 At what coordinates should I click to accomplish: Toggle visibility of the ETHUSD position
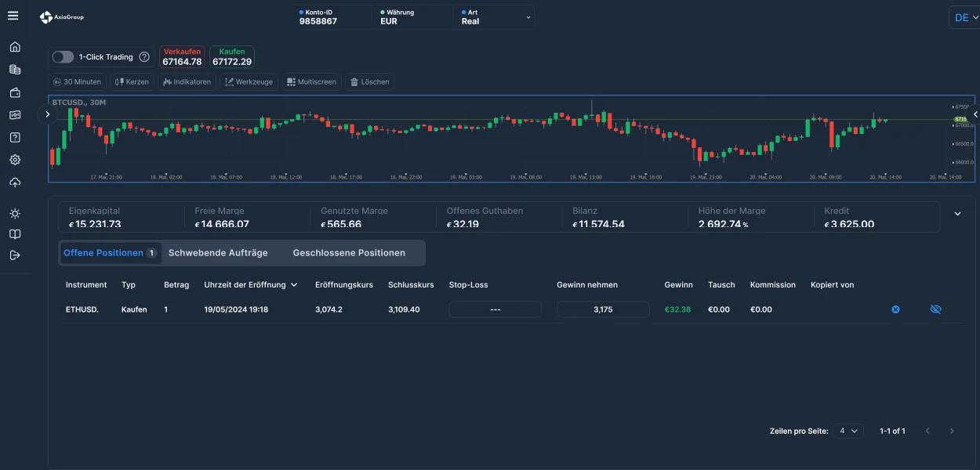point(935,309)
